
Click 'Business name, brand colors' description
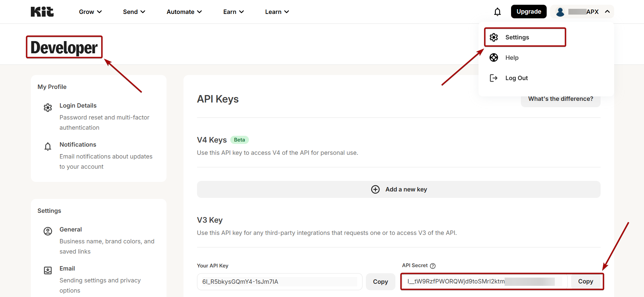click(x=107, y=246)
